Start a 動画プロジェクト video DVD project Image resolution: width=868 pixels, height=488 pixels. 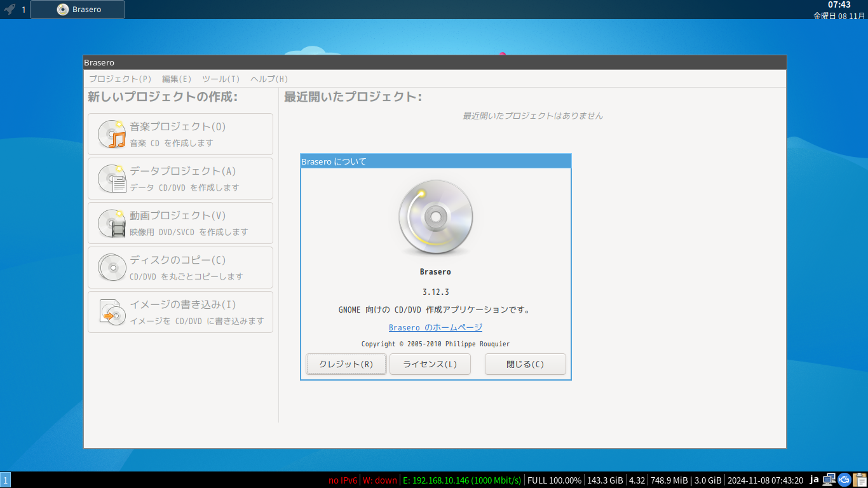click(x=180, y=223)
